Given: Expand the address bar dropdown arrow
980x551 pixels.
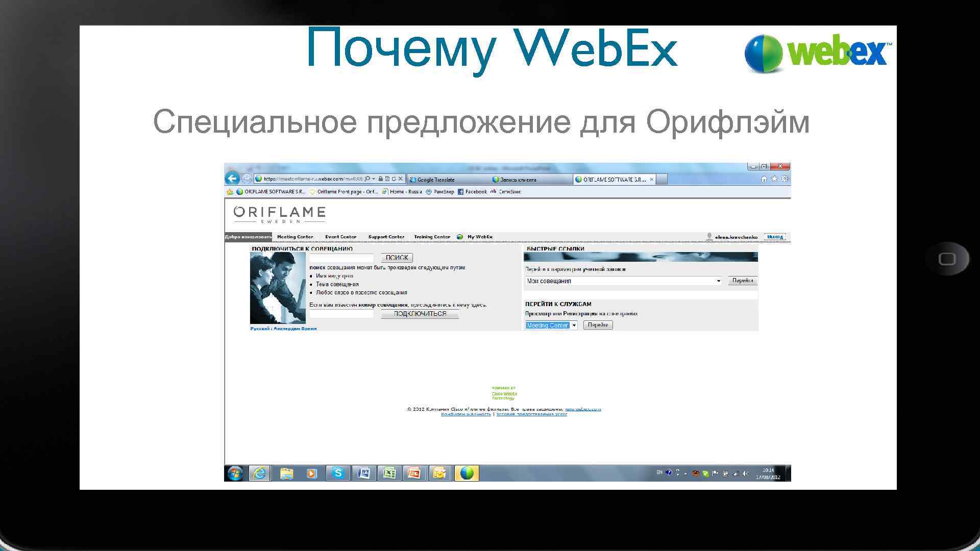Looking at the screenshot, I should point(374,179).
